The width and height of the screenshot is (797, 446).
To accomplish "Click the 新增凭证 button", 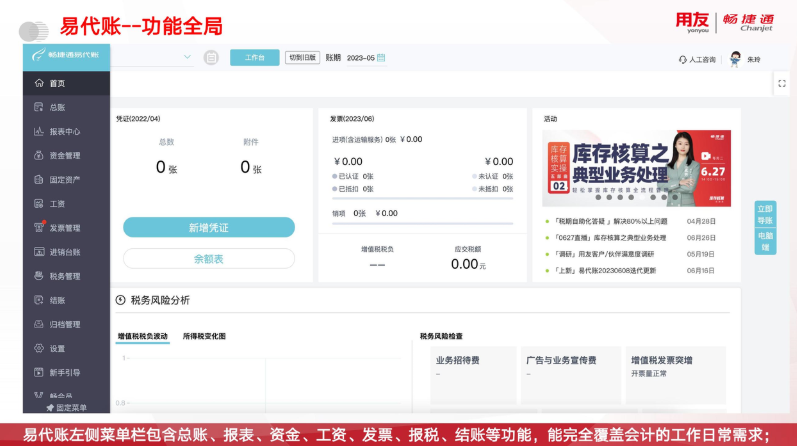I will point(209,227).
